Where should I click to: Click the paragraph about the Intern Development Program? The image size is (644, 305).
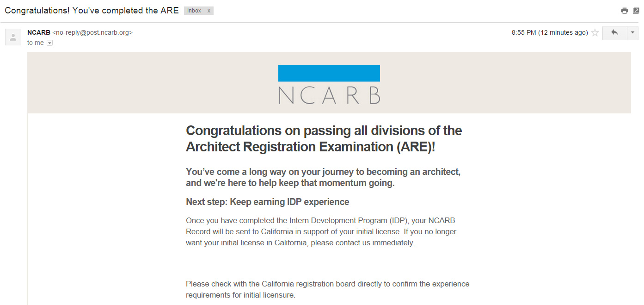[x=321, y=231]
